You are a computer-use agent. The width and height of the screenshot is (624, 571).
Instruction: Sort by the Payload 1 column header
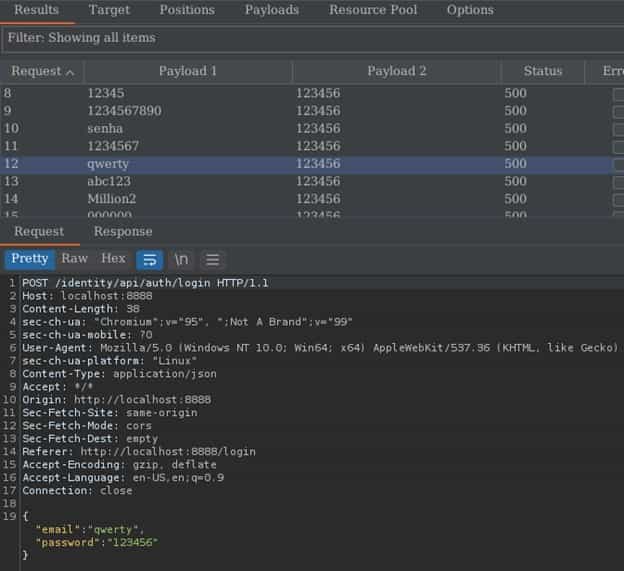pyautogui.click(x=188, y=71)
